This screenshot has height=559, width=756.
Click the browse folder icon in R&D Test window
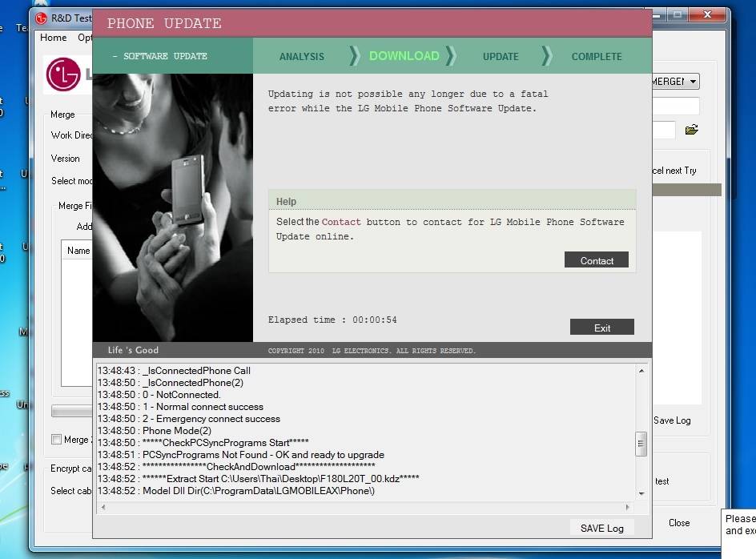coord(691,129)
